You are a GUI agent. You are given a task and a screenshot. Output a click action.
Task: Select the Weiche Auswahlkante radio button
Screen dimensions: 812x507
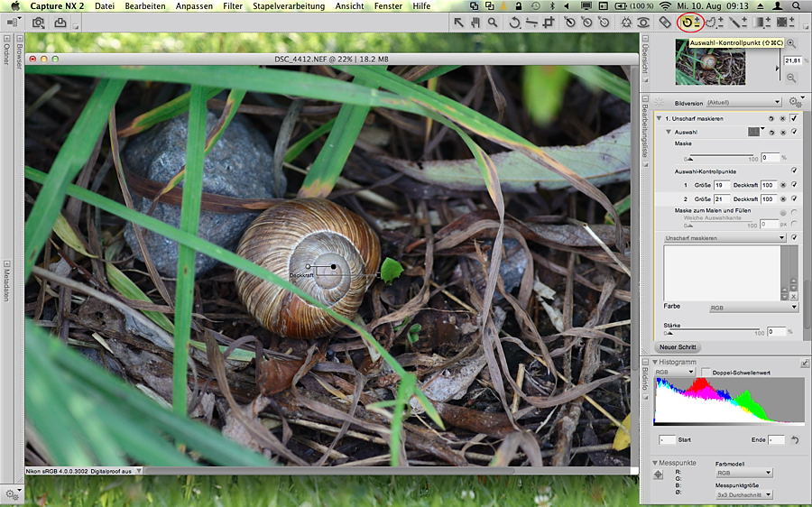(794, 223)
